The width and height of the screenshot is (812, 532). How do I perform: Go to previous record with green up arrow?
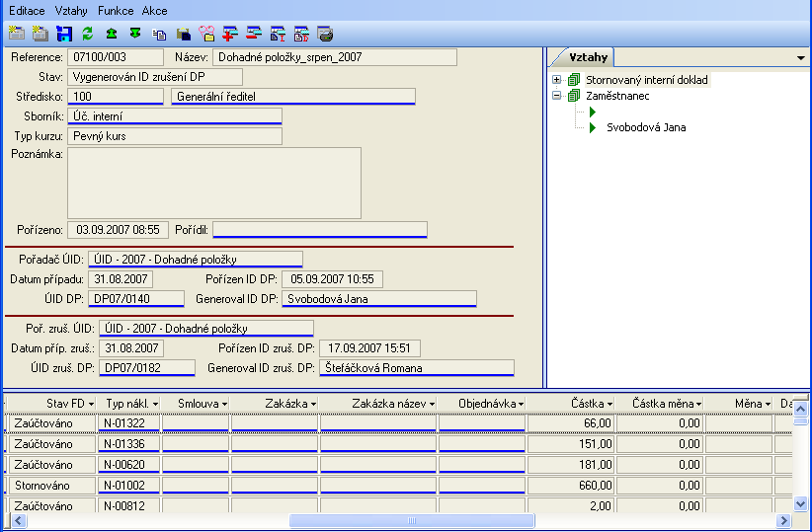pyautogui.click(x=112, y=34)
